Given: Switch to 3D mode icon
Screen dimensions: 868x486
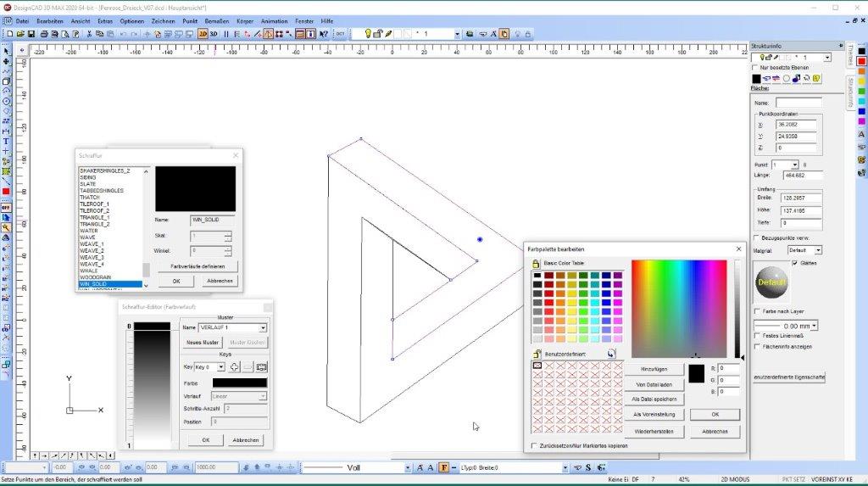Looking at the screenshot, I should click(x=214, y=34).
